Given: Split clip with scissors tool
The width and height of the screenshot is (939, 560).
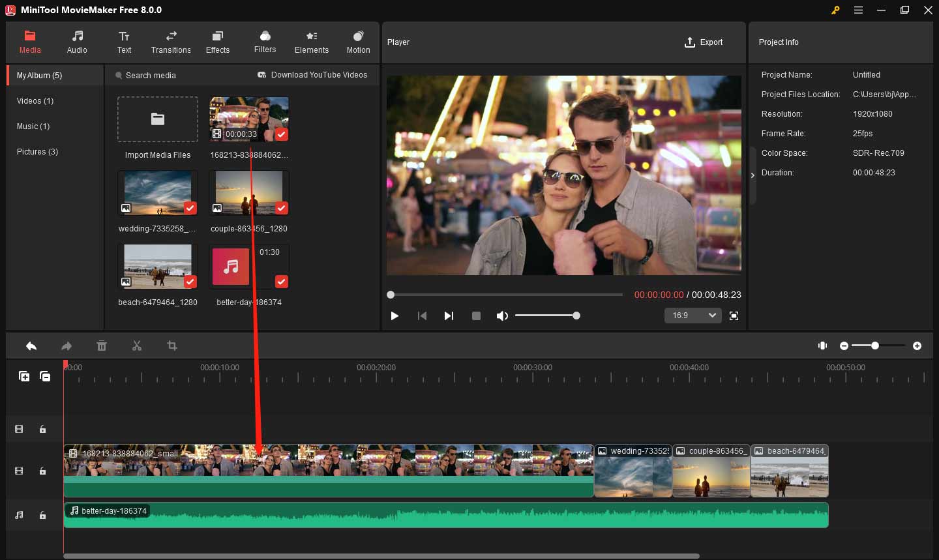Looking at the screenshot, I should click(x=137, y=346).
